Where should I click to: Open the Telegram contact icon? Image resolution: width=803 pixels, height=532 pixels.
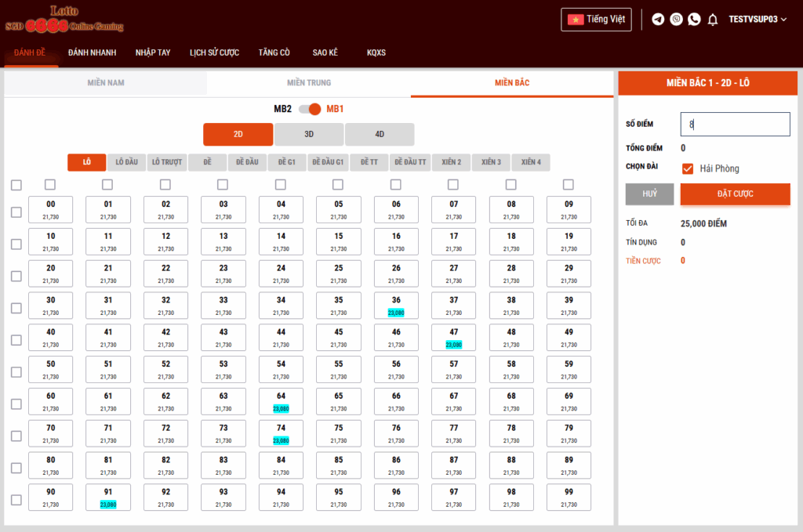click(x=658, y=20)
